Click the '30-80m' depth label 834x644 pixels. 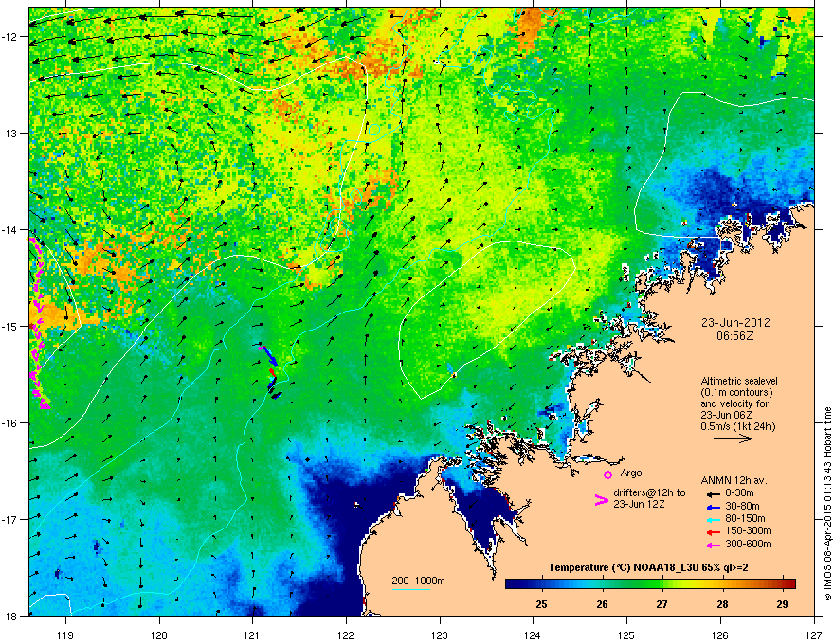click(742, 506)
